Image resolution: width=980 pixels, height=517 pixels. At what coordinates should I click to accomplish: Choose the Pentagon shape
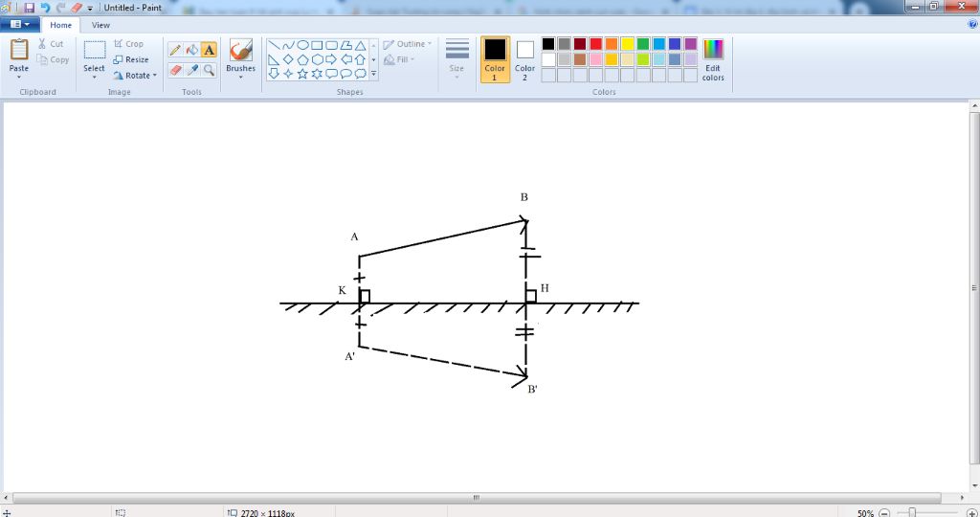pos(302,59)
